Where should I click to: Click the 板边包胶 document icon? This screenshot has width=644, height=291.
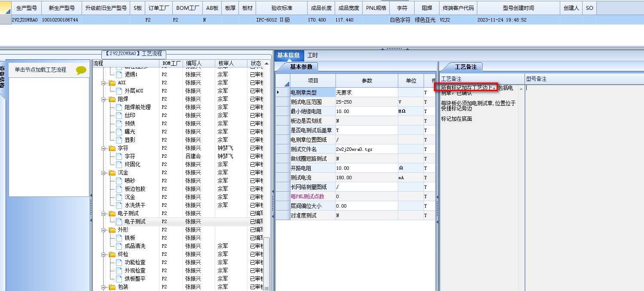click(x=119, y=189)
